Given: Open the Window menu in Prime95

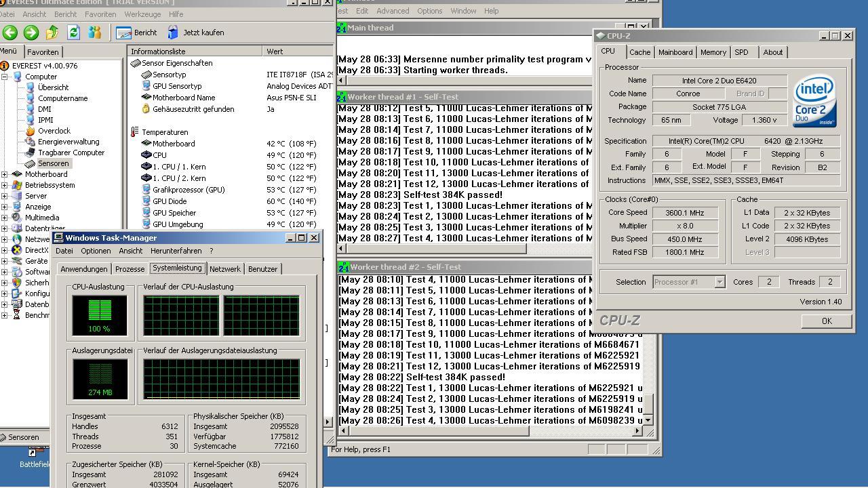Looking at the screenshot, I should point(463,11).
